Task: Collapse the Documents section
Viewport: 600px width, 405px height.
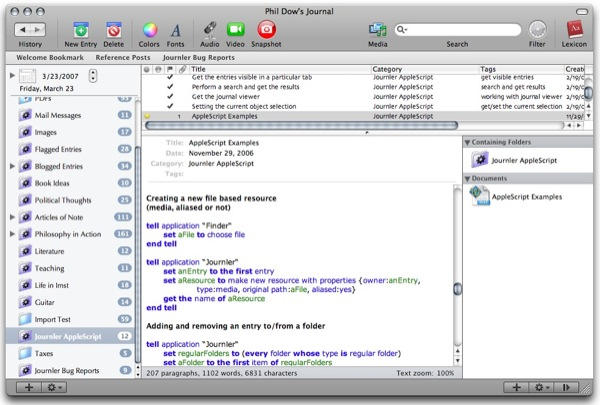Action: [x=467, y=179]
